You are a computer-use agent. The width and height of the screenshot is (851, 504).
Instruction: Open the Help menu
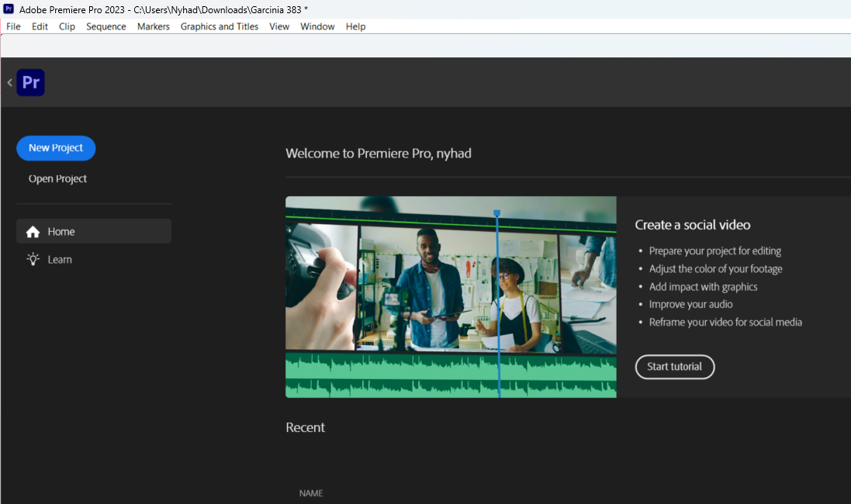click(355, 26)
